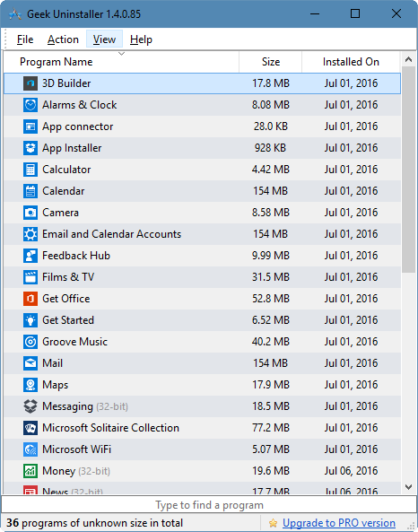
Task: Click the '52.8 MB' Get Office size
Action: coord(270,299)
